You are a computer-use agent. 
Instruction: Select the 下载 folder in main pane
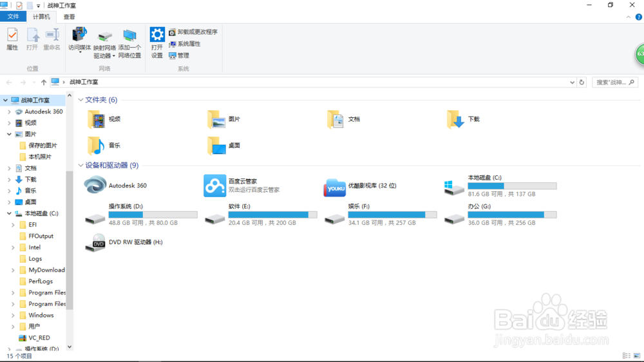point(463,119)
